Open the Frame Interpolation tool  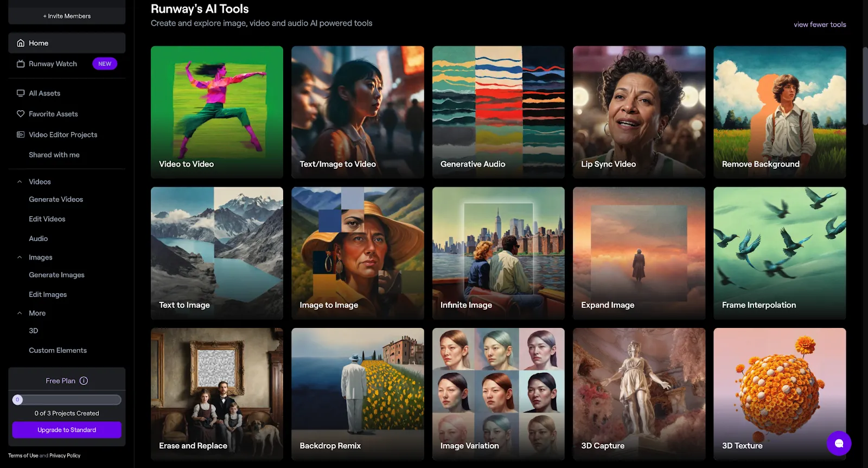point(780,253)
